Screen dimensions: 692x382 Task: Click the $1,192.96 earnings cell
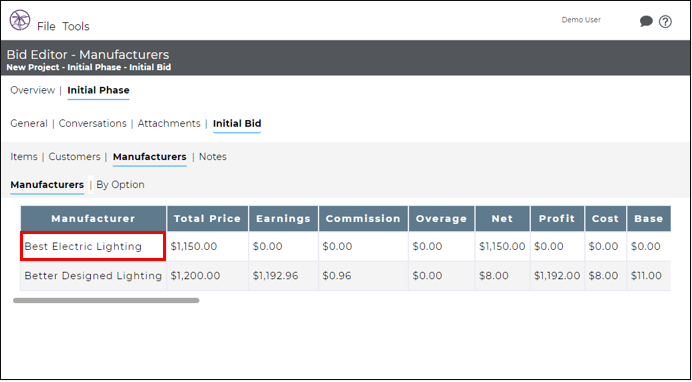click(x=283, y=276)
